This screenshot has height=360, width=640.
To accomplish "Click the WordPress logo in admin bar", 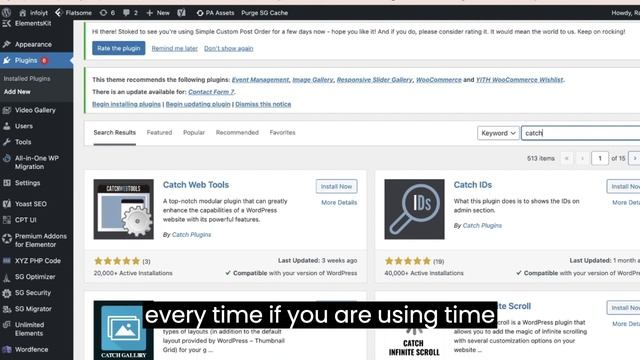I will coord(6,13).
